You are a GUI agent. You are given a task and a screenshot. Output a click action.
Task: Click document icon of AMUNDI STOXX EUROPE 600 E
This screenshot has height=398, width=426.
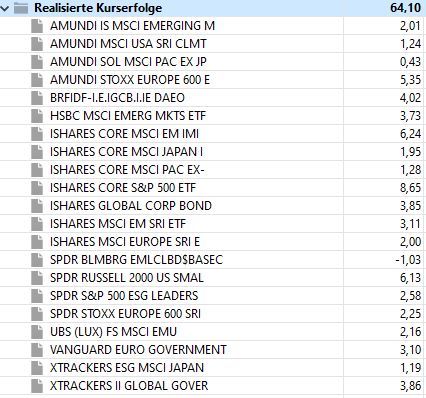(37, 80)
